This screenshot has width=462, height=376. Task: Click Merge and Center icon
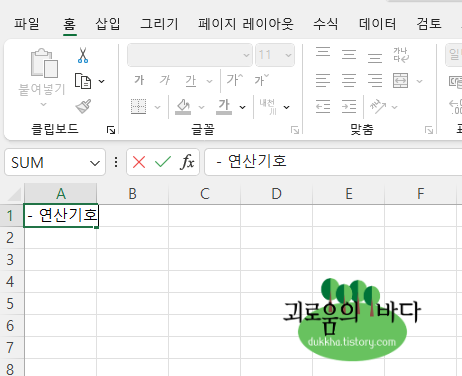[400, 80]
